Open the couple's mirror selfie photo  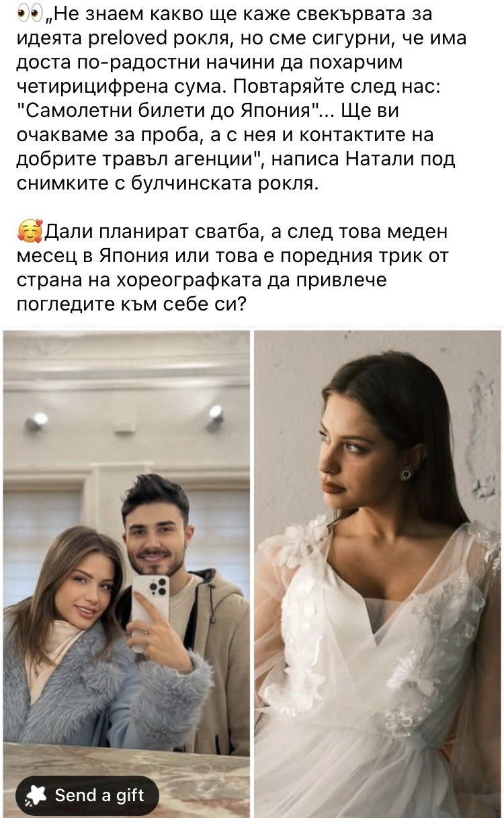pyautogui.click(x=126, y=573)
